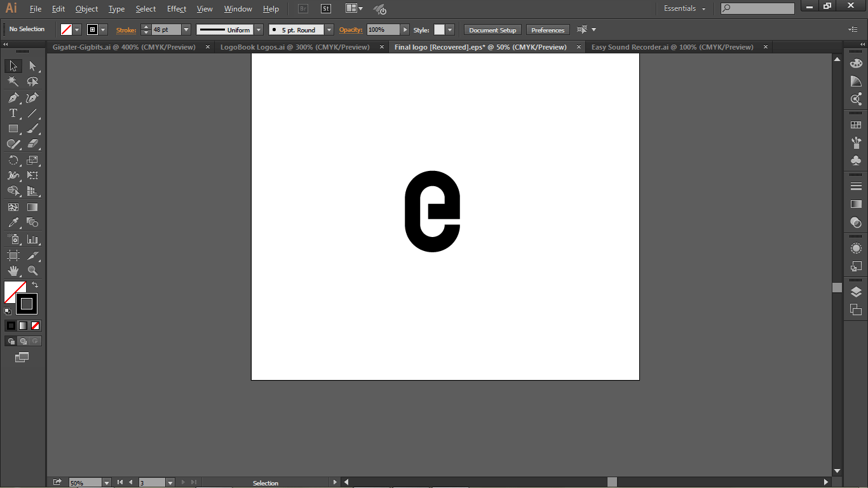Image resolution: width=868 pixels, height=488 pixels.
Task: Open the stroke weight dropdown
Action: (x=186, y=30)
